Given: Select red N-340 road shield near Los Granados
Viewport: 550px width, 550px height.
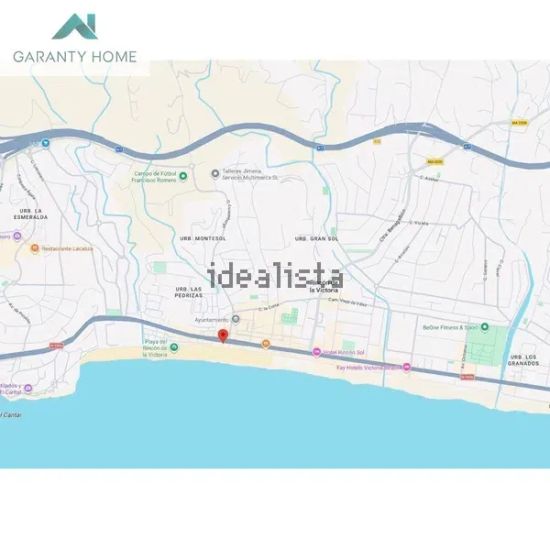Looking at the screenshot, I should [x=467, y=377].
